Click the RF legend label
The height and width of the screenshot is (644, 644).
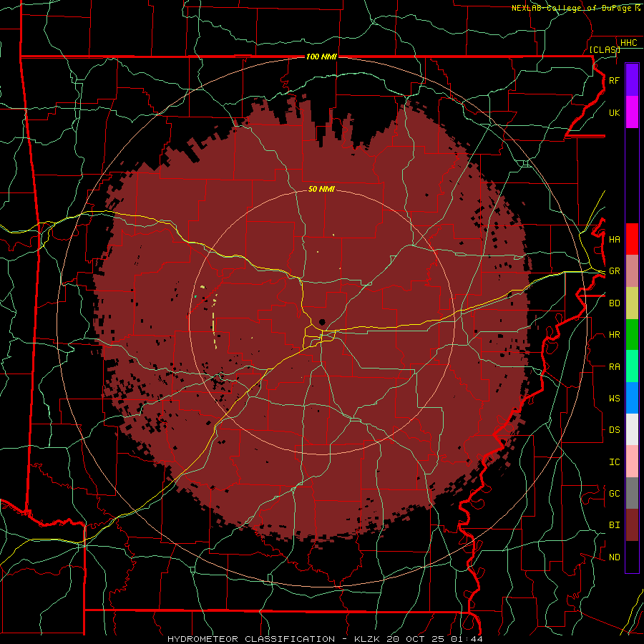614,80
